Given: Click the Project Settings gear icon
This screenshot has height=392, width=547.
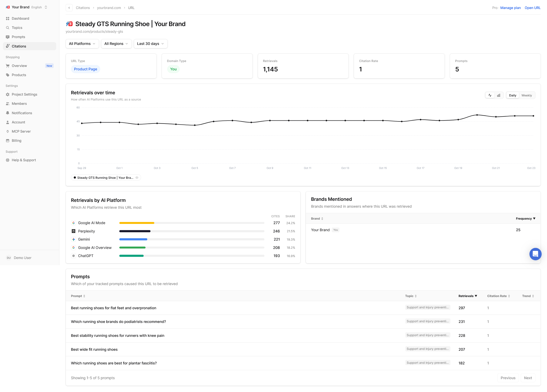Looking at the screenshot, I should click(7, 95).
